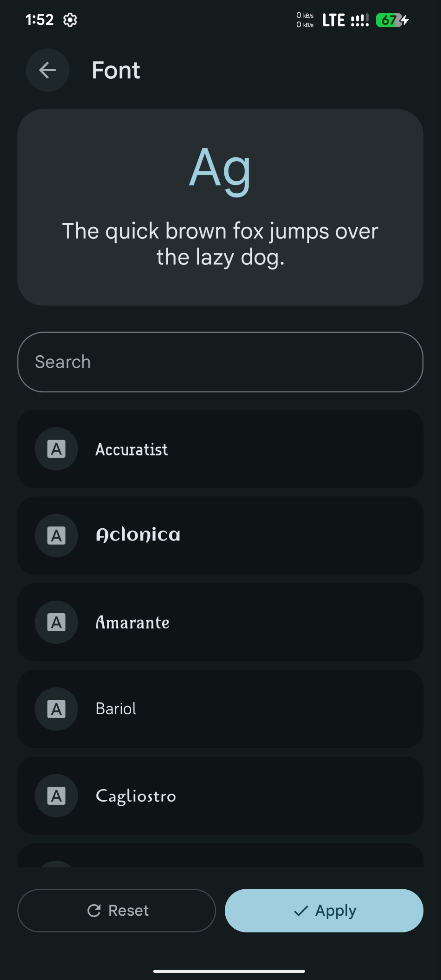Click the font icon beside Aclonica

point(56,536)
